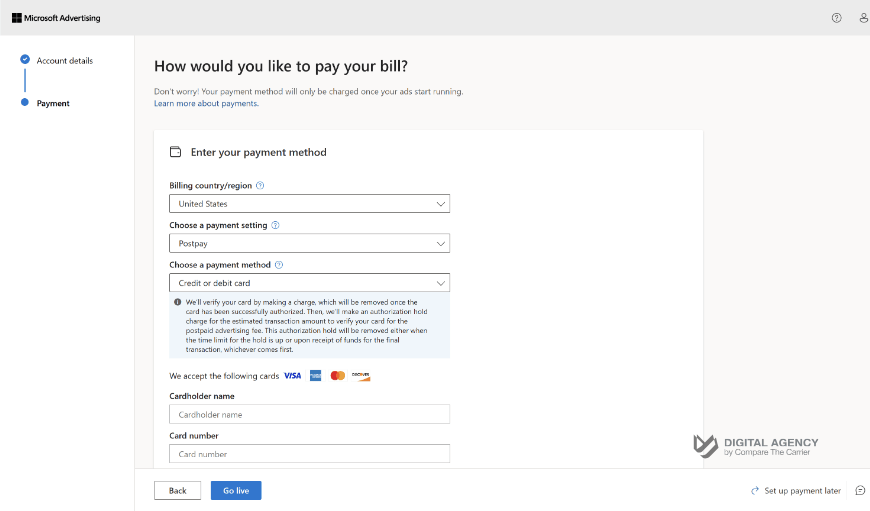The width and height of the screenshot is (870, 511).
Task: Click the Back button
Action: click(x=177, y=491)
